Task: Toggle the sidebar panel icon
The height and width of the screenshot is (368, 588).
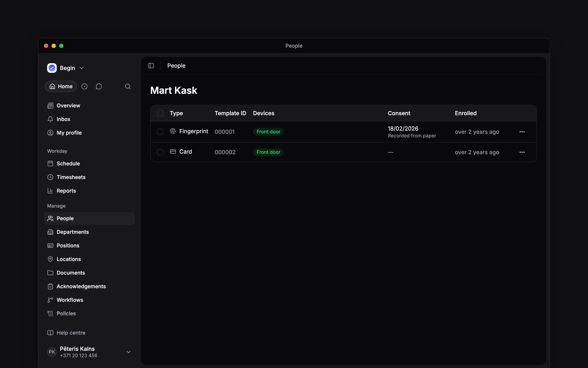Action: tap(151, 66)
